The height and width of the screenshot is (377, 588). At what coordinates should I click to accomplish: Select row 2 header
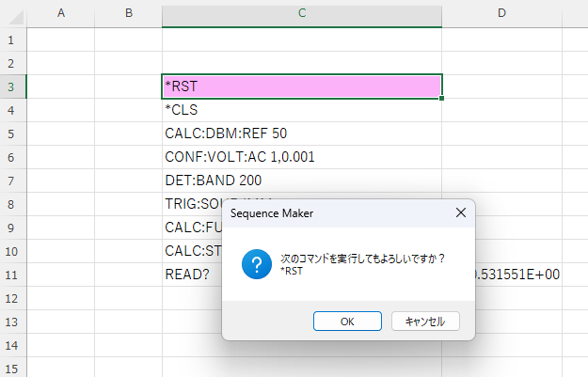[x=13, y=63]
